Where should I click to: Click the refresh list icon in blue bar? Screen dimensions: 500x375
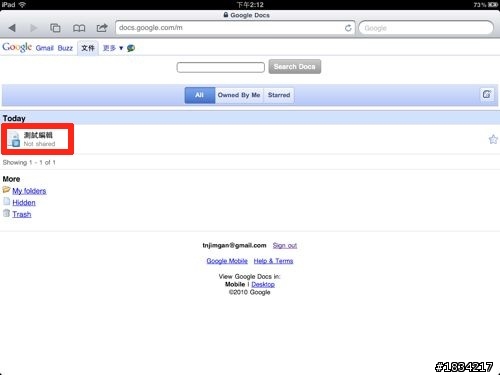click(x=487, y=95)
